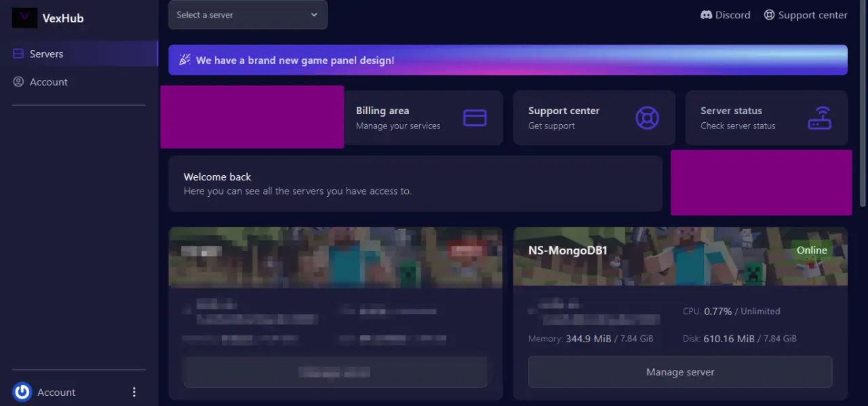Open Support center link in header
This screenshot has width=868, height=406.
[806, 15]
